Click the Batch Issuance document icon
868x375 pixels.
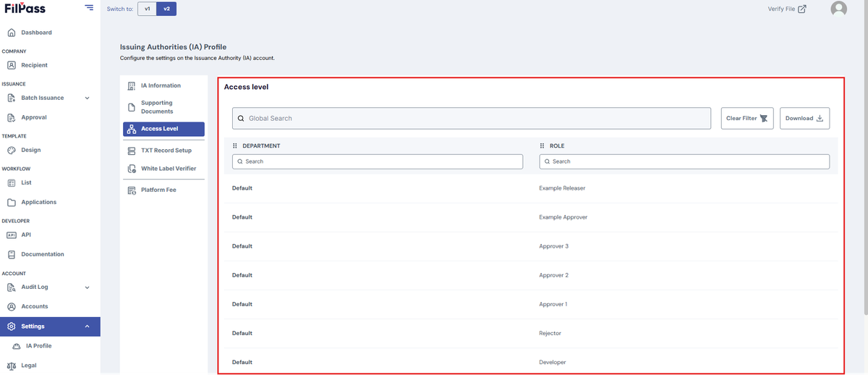pyautogui.click(x=12, y=98)
